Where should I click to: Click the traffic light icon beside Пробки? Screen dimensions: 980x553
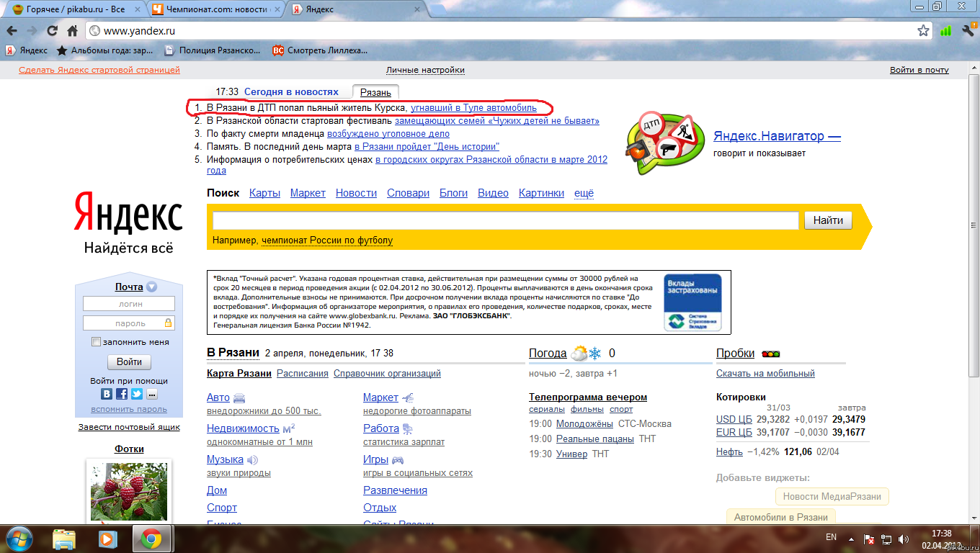770,354
